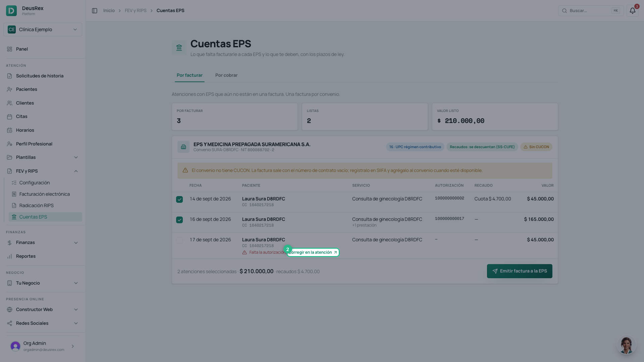The image size is (644, 362).
Task: Click the Buscar search field
Action: tap(591, 11)
